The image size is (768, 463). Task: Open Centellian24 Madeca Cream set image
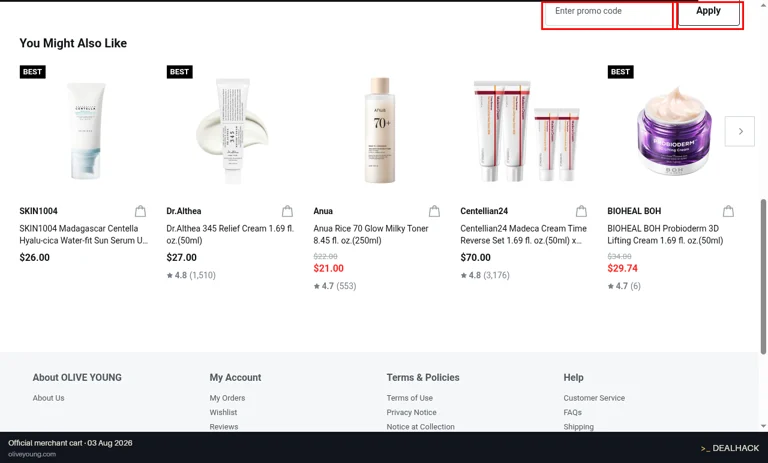tap(526, 131)
